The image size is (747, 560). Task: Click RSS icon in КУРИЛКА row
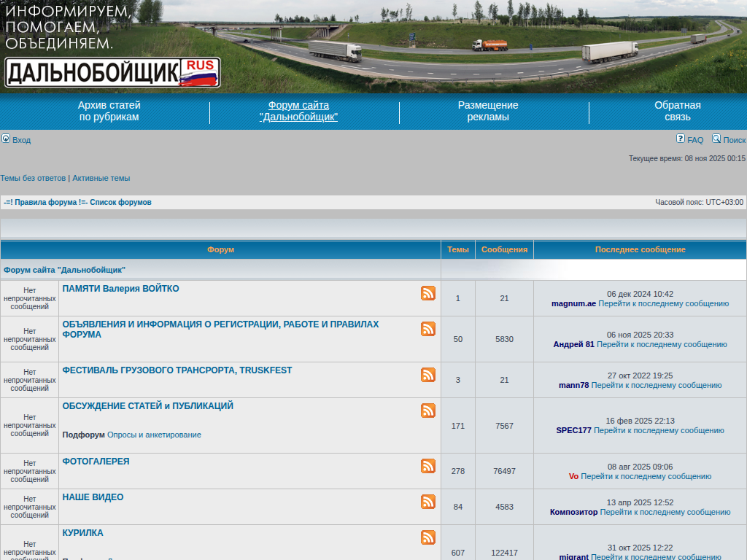(x=428, y=537)
